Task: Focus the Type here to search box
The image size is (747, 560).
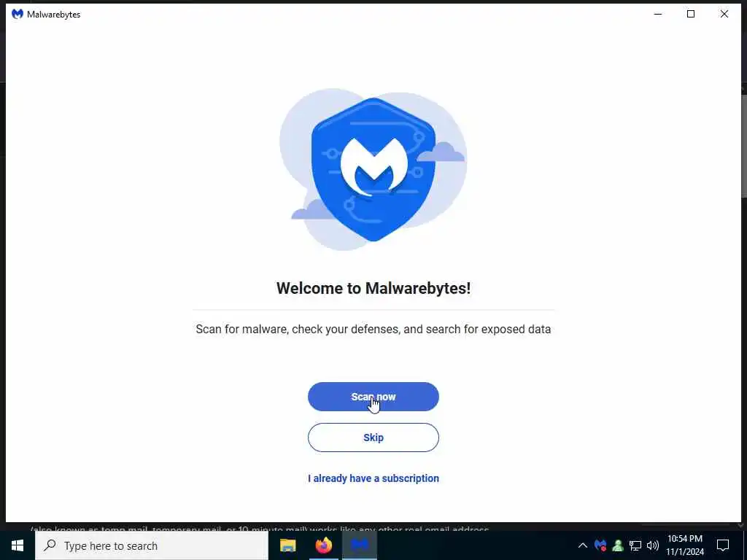Action: click(152, 545)
